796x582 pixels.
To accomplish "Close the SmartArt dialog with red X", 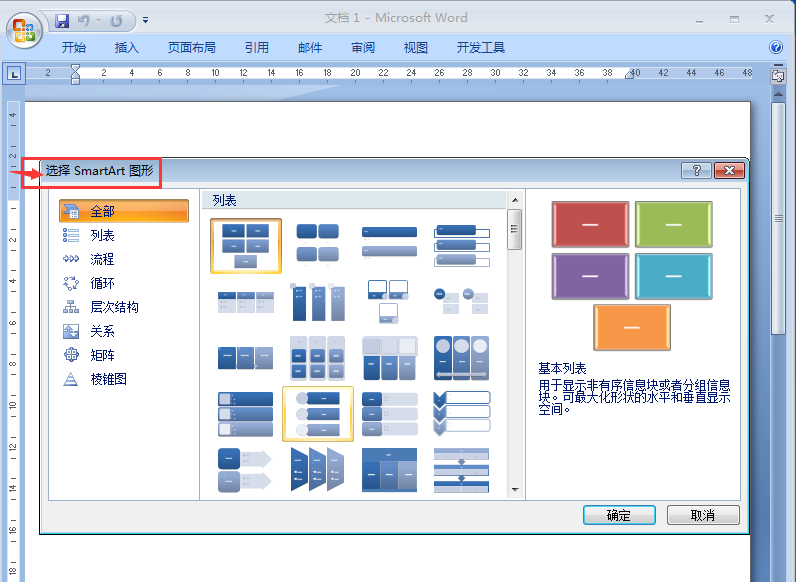I will point(729,171).
